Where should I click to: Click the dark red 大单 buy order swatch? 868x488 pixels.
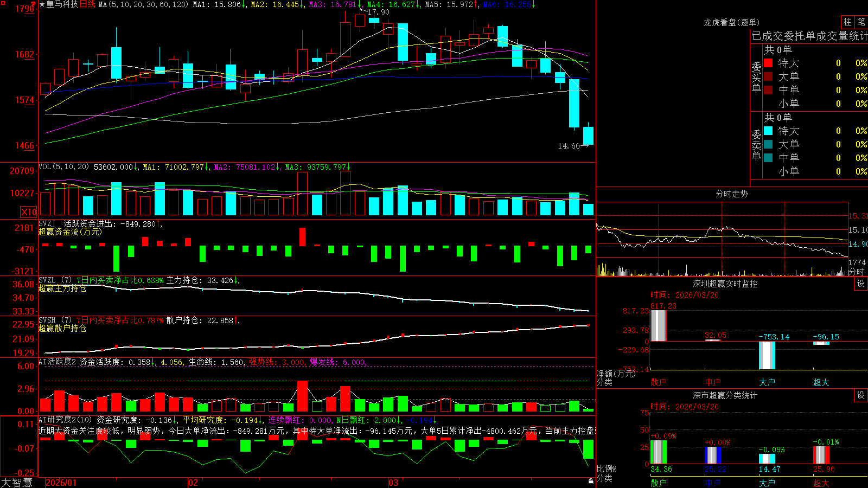pyautogui.click(x=768, y=76)
